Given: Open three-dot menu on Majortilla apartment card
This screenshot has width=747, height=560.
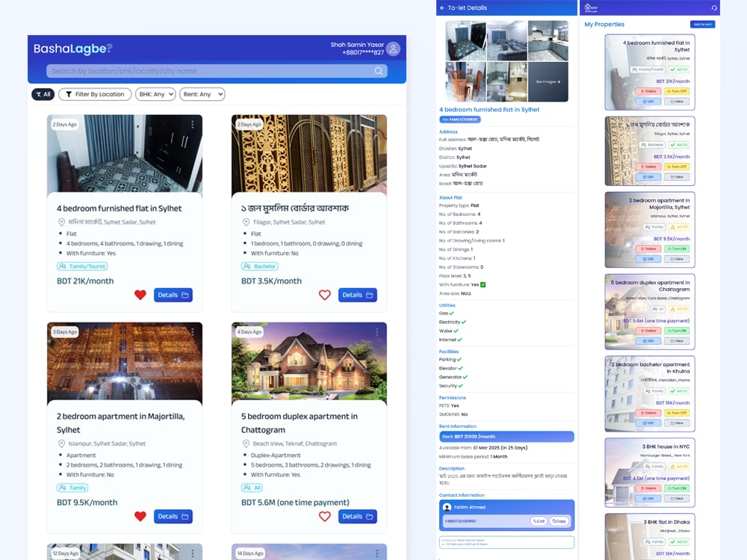Looking at the screenshot, I should coord(193,332).
